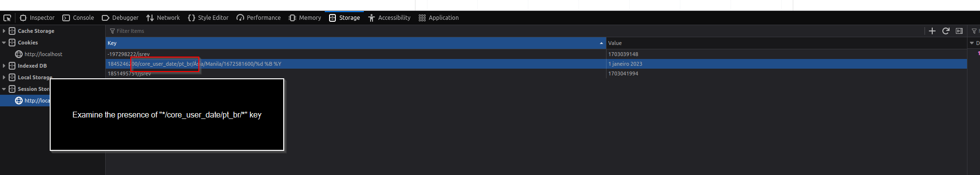980x175 pixels.
Task: Collapse the Cookies tree node
Action: 4,43
